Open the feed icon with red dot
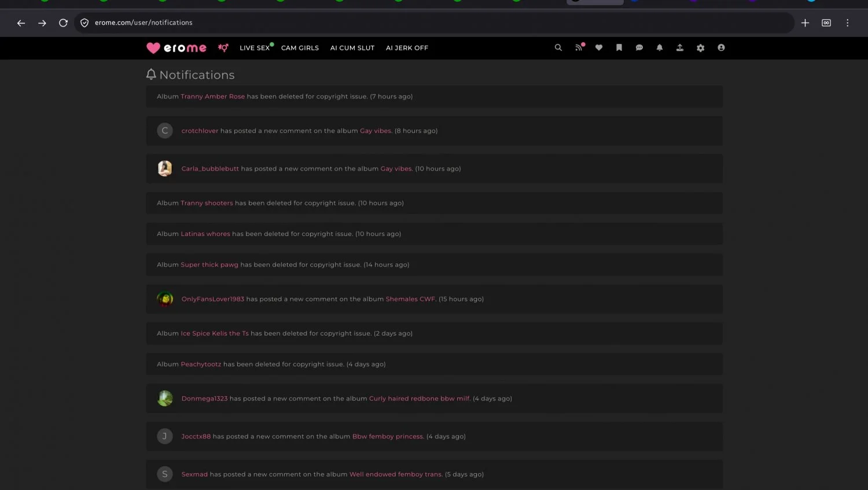Viewport: 868px width, 490px height. (579, 47)
